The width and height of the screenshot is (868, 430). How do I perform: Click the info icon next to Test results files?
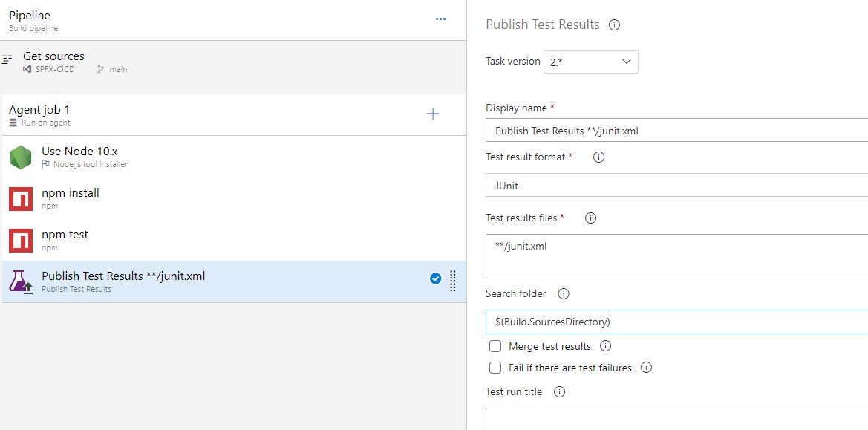[590, 218]
